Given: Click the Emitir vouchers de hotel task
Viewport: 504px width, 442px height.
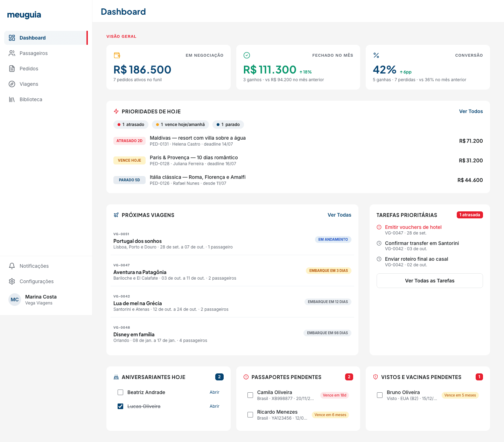Looking at the screenshot, I should [x=429, y=230].
